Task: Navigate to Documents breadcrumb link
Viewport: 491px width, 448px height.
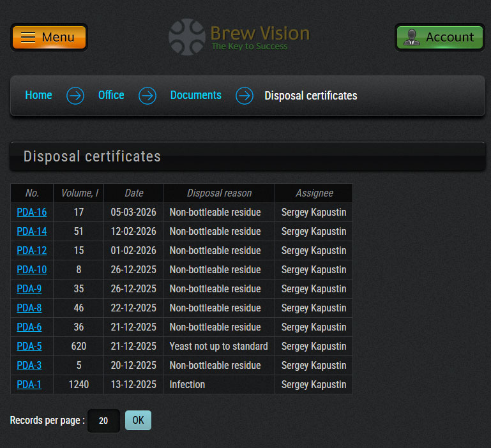Action: click(x=195, y=95)
